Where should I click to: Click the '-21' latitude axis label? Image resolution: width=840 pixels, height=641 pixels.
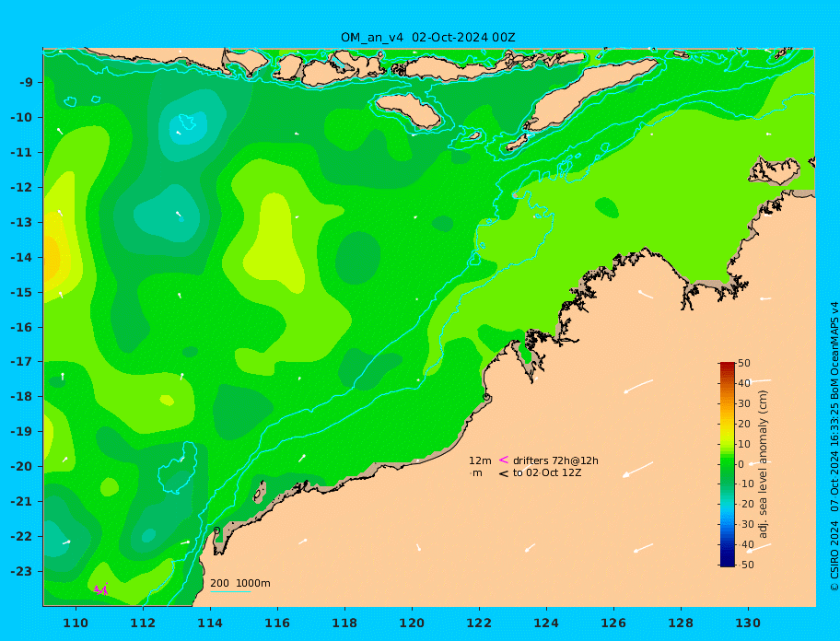(x=21, y=502)
